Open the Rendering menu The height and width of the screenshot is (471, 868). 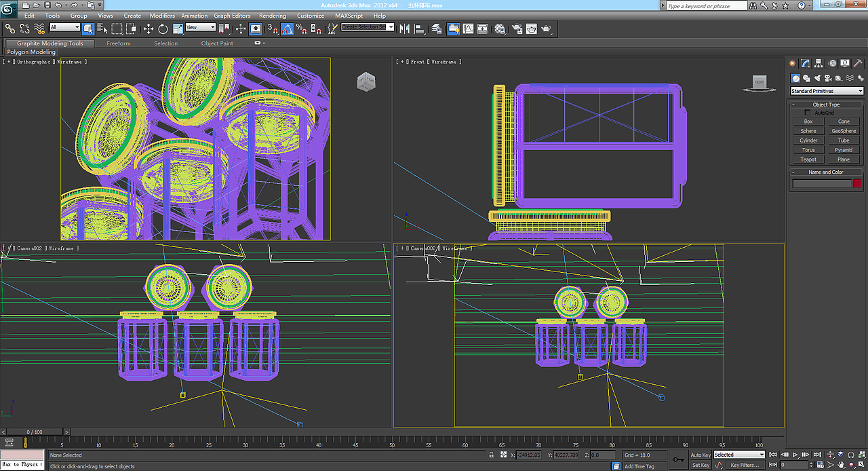273,16
